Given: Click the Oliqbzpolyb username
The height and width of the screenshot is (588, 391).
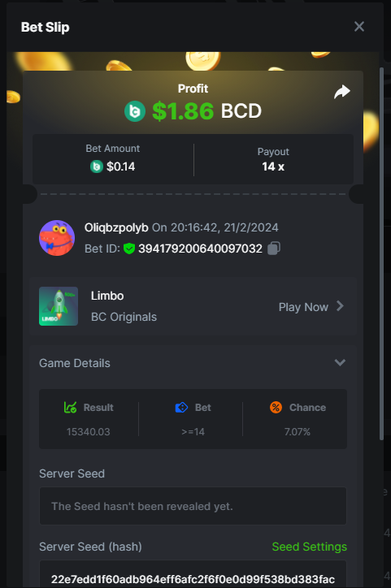Looking at the screenshot, I should coord(116,227).
